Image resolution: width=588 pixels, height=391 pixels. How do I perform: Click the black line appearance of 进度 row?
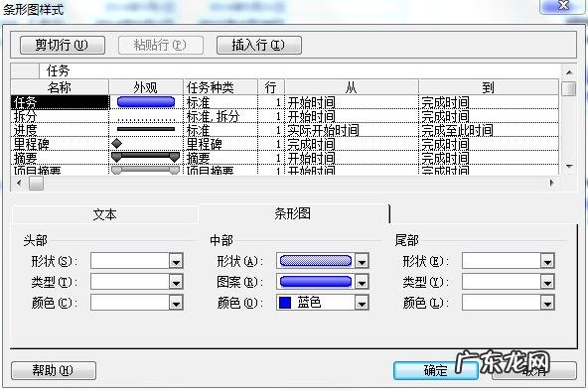tap(146, 129)
